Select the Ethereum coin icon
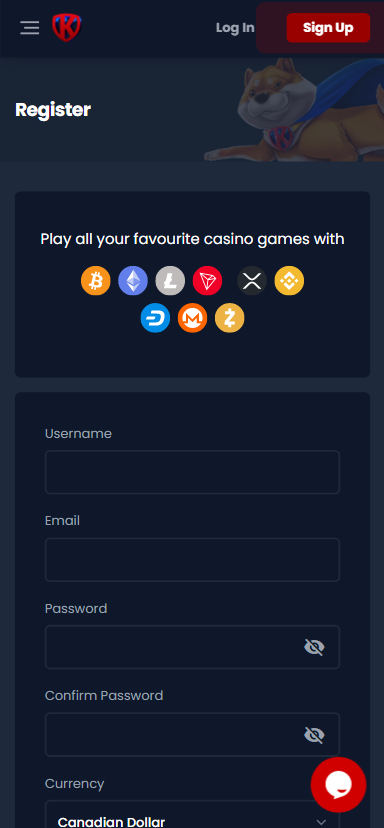Screen dimensions: 384x828 tap(133, 280)
